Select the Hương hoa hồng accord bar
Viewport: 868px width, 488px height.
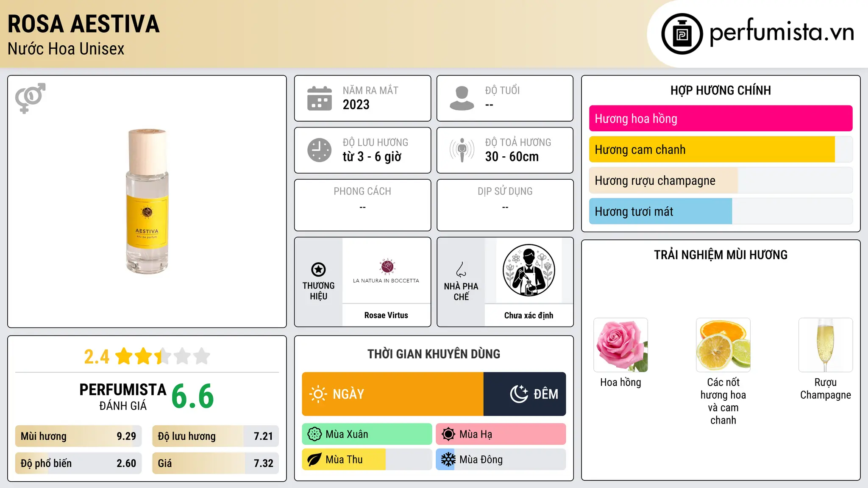tap(721, 119)
